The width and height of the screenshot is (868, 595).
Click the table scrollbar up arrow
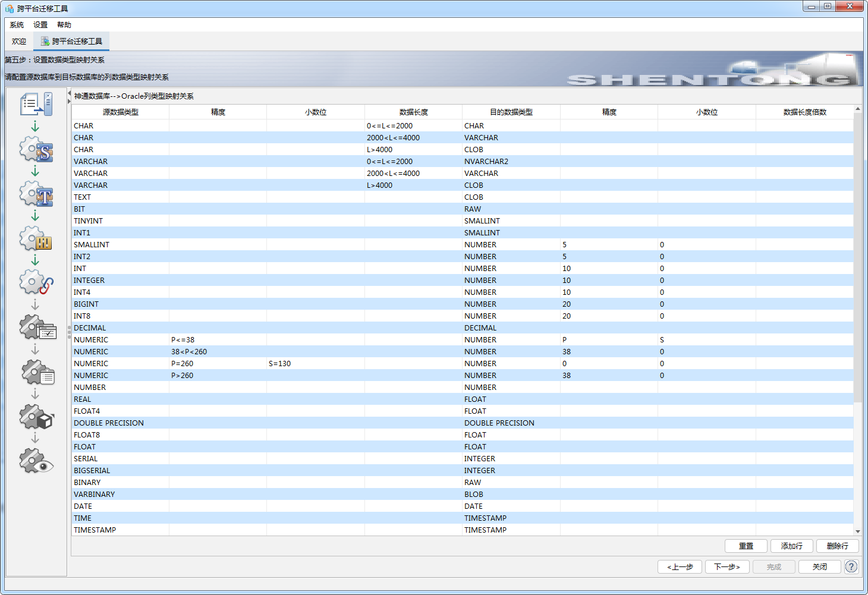(857, 109)
